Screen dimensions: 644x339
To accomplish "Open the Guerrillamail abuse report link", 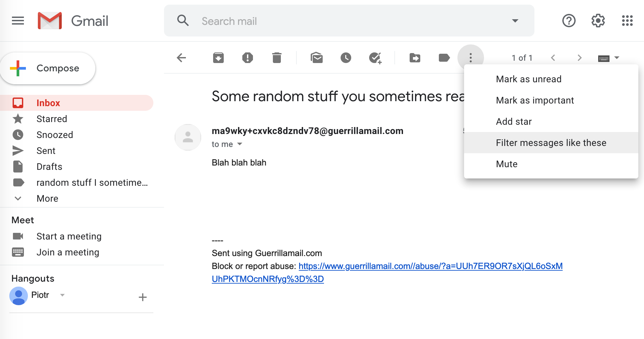I will point(430,266).
